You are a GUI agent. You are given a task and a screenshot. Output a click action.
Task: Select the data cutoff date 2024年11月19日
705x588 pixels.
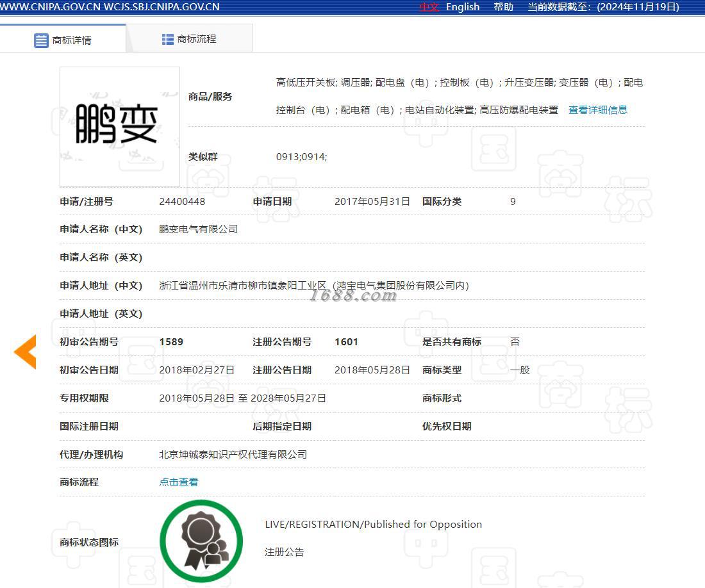click(638, 7)
